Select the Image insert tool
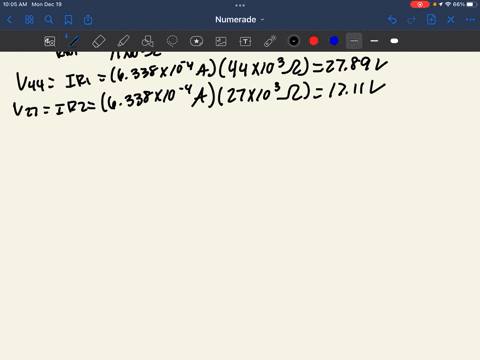Viewport: 480px width, 360px height. tap(221, 41)
